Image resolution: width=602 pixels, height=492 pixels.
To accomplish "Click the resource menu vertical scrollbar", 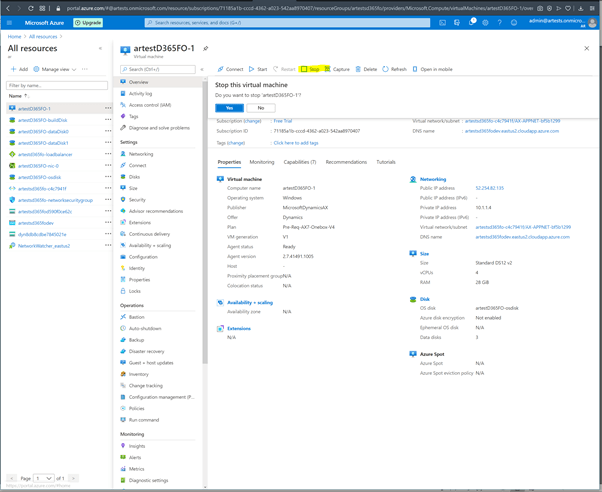I will (205, 221).
